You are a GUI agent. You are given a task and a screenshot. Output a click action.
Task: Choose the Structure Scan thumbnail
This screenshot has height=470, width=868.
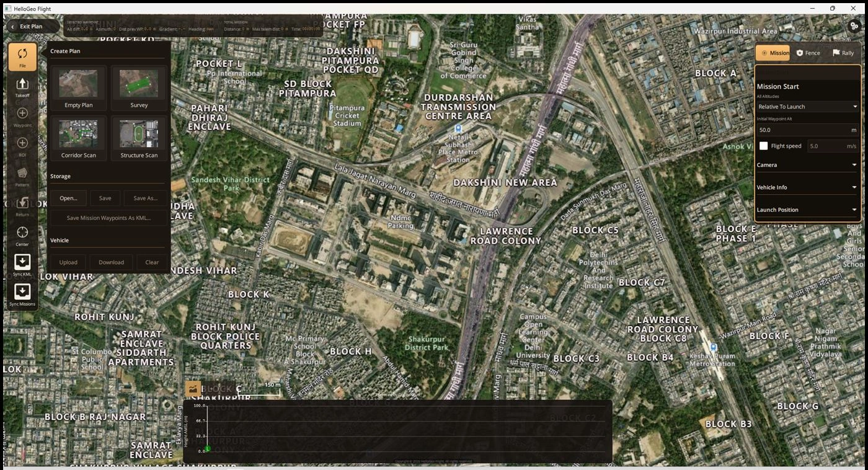click(139, 138)
